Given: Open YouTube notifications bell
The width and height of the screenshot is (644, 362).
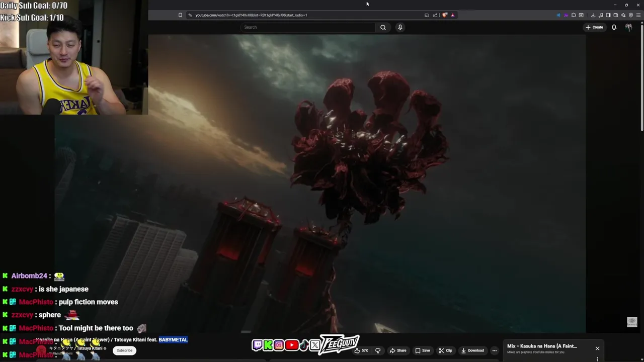Looking at the screenshot, I should [614, 27].
